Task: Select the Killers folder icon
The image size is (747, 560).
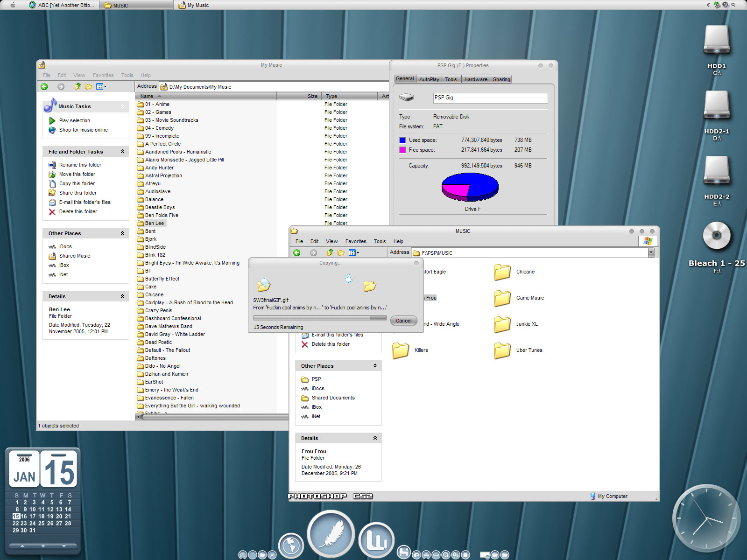Action: point(401,350)
